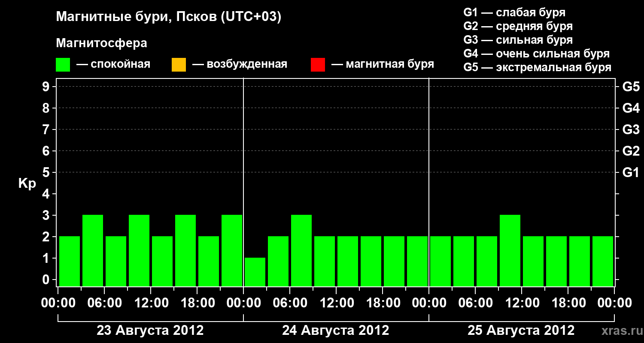The image size is (644, 343).
Task: Select the chart title 'Магнитные бури, Псков (UTC+03)'
Action: [169, 17]
